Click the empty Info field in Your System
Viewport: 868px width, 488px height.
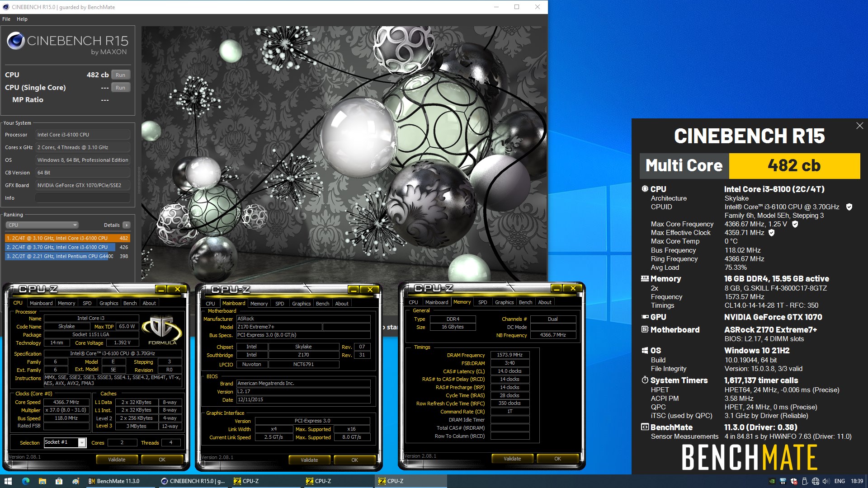click(x=83, y=198)
